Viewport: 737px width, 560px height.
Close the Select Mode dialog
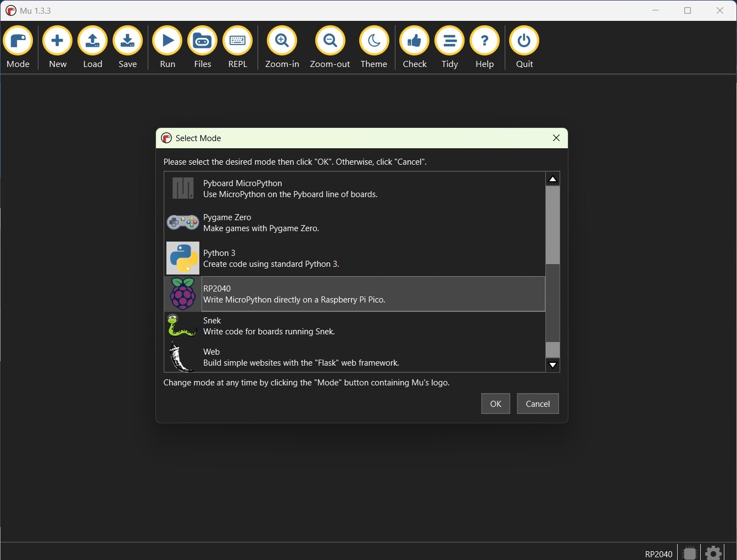pos(556,138)
